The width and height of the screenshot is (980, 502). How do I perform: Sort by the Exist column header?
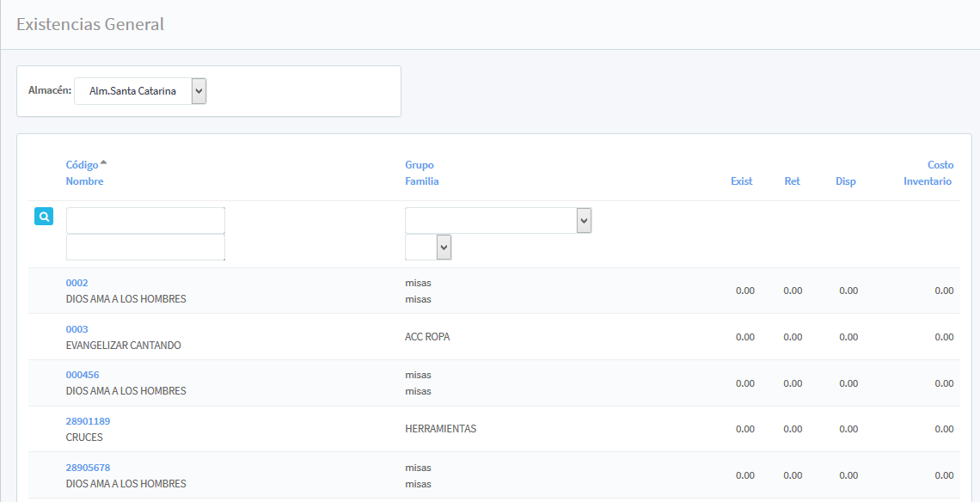click(741, 181)
